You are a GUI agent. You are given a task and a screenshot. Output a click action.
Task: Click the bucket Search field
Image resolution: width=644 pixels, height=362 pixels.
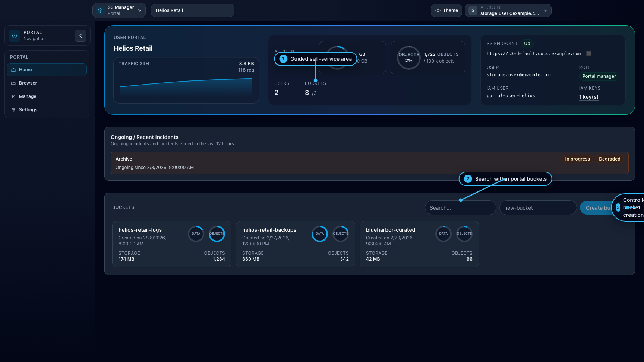point(460,207)
